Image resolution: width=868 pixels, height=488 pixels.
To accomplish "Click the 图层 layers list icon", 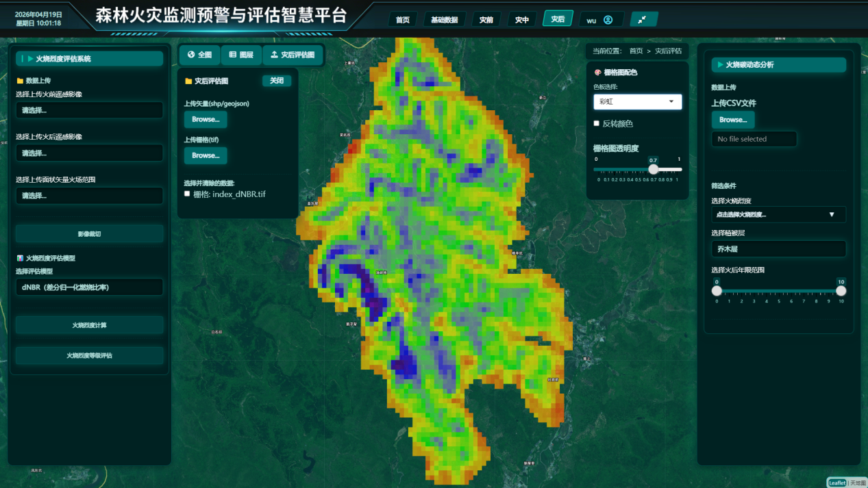I will click(x=233, y=55).
